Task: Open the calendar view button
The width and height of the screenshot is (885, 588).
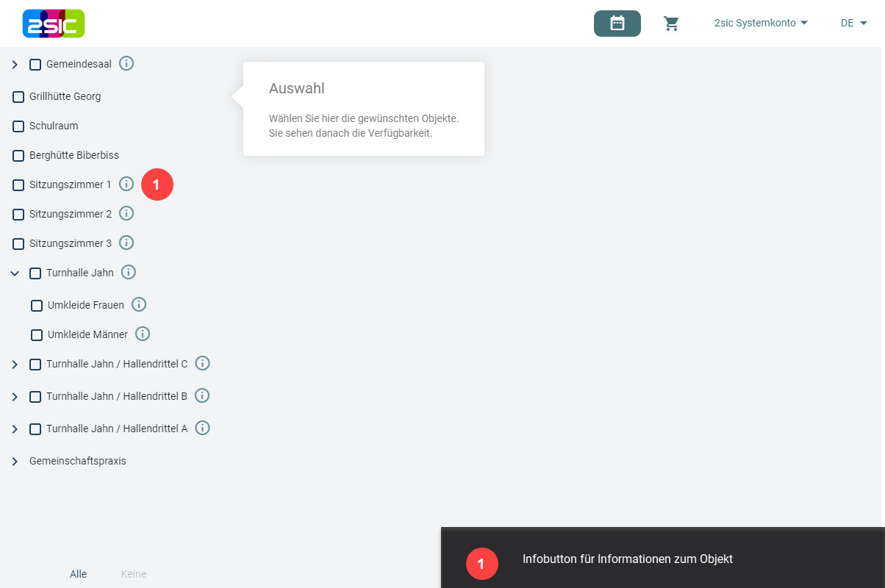Action: tap(617, 24)
